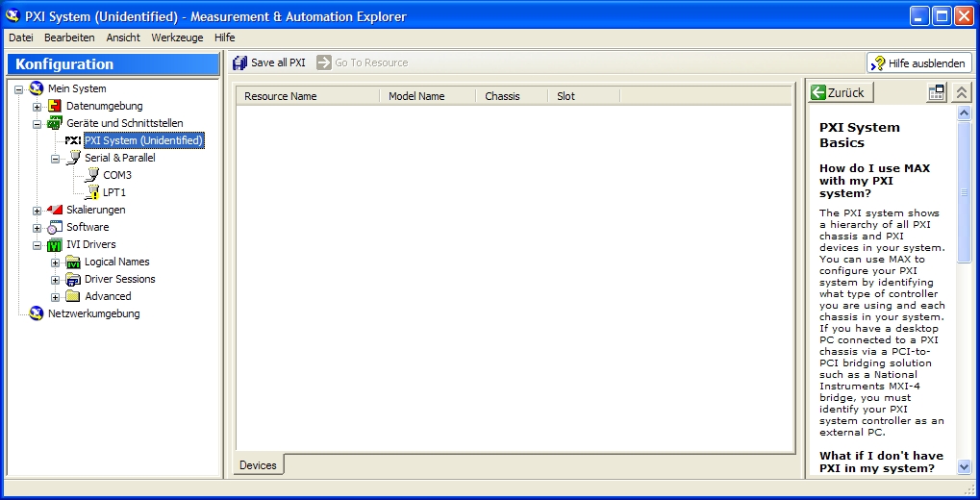Image resolution: width=980 pixels, height=500 pixels.
Task: Click the title bar application icon
Action: (12, 15)
